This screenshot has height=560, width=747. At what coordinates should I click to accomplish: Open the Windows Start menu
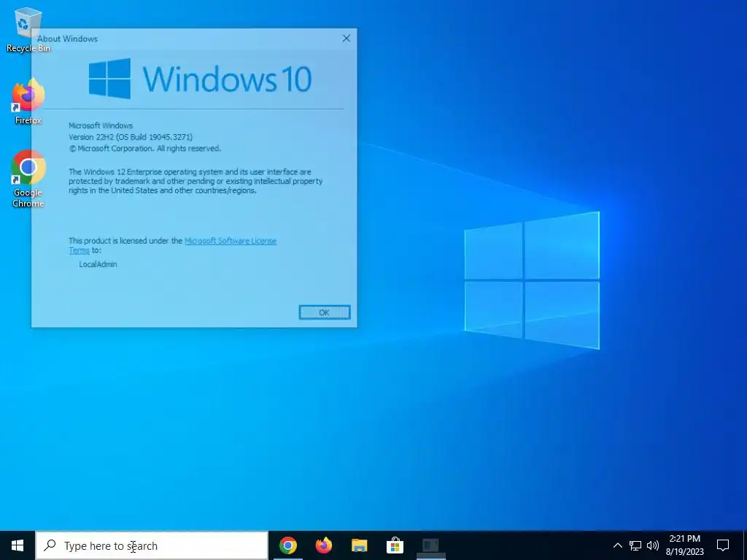coord(18,545)
